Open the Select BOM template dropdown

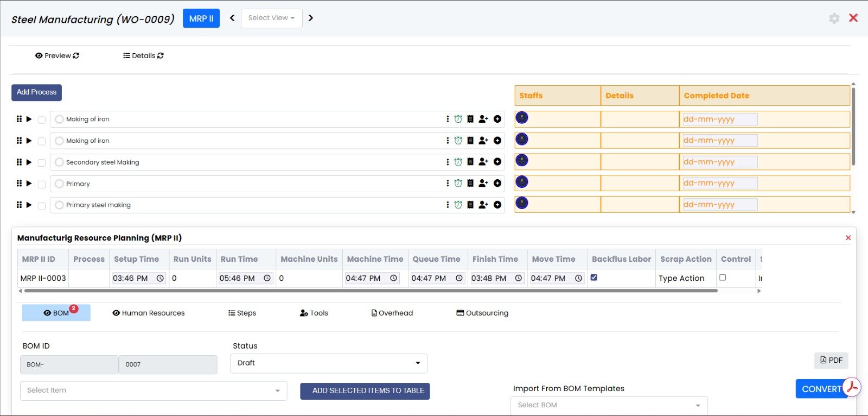pyautogui.click(x=609, y=405)
